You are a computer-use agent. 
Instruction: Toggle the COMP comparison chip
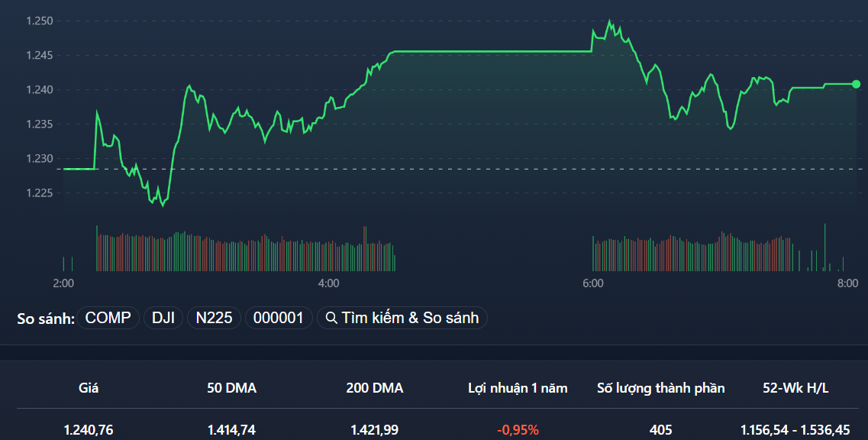pos(108,318)
